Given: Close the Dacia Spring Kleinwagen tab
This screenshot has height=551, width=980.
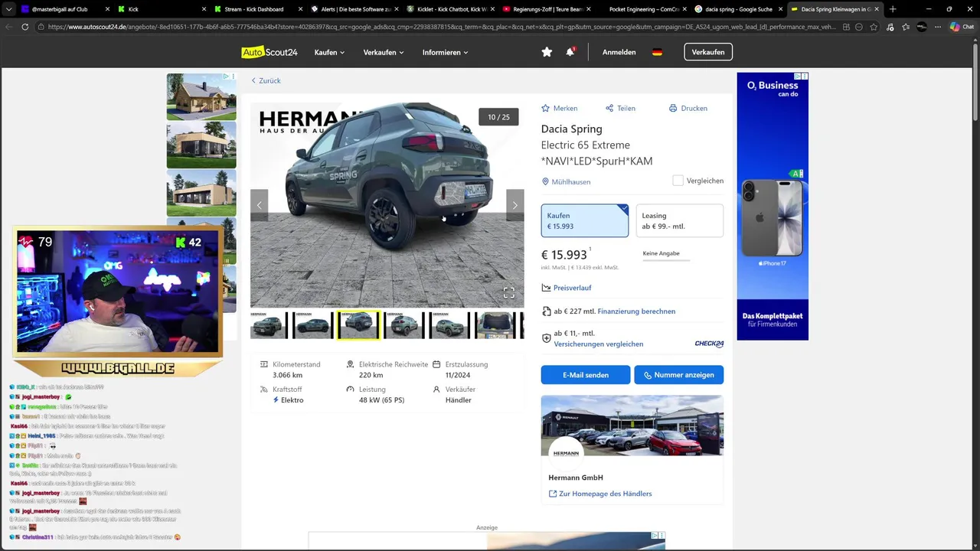Looking at the screenshot, I should 876,9.
